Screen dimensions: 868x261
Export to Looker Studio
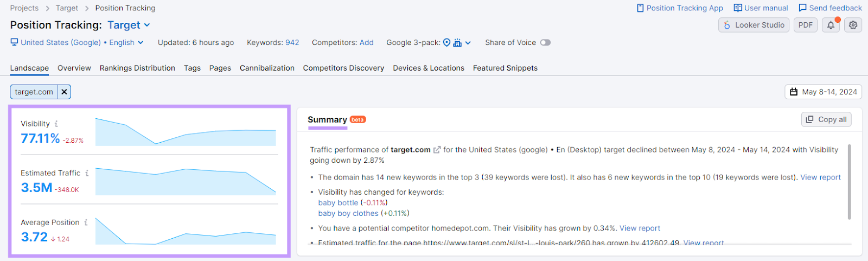coord(754,25)
